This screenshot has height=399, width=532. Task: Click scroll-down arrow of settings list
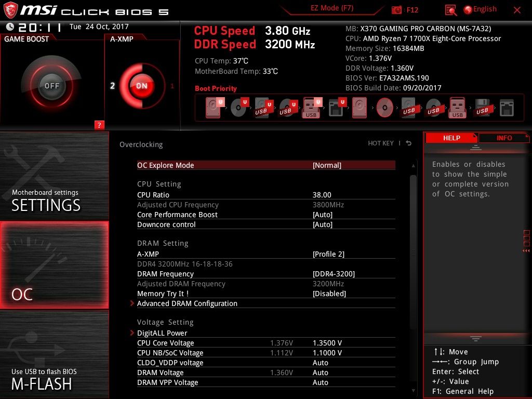coord(413,391)
